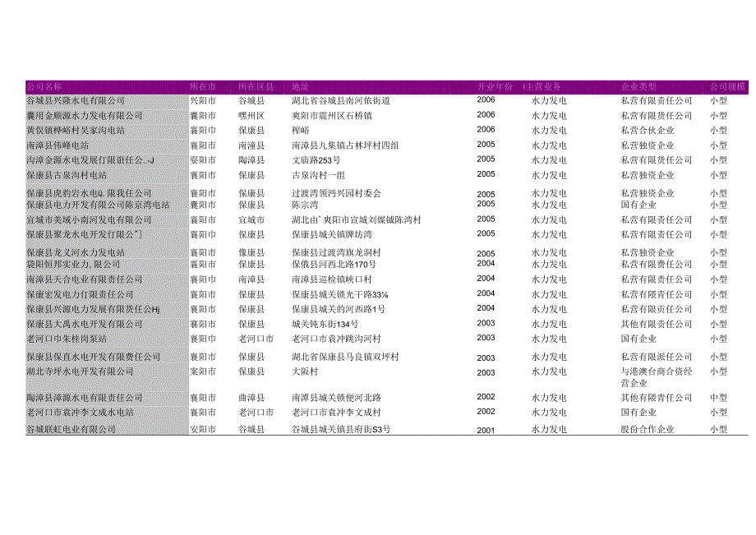The height and width of the screenshot is (535, 756).
Task: Click city 兴阳市 in the first row
Action: [x=202, y=101]
